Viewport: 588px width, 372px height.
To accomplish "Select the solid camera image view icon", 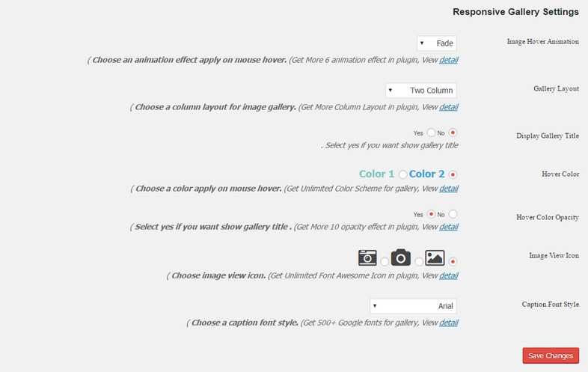I will (x=401, y=257).
